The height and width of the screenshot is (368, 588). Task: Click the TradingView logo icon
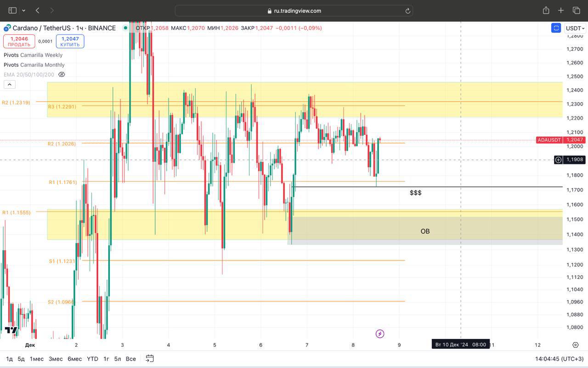pos(11,330)
